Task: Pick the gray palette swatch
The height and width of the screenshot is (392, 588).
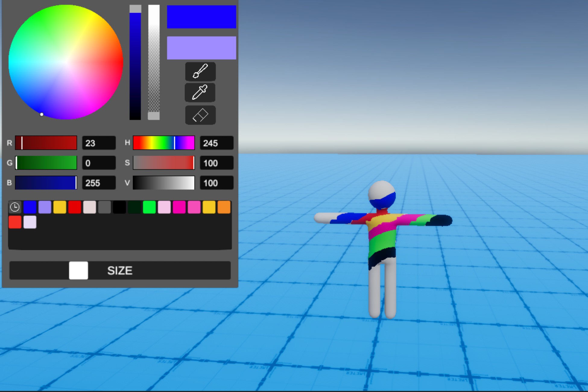Action: (105, 207)
